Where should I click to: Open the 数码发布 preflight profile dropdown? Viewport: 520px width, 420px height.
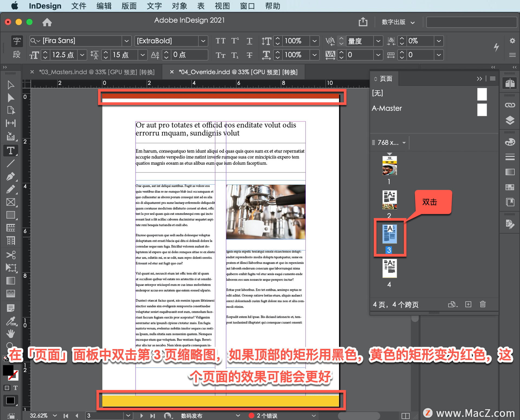coord(238,415)
